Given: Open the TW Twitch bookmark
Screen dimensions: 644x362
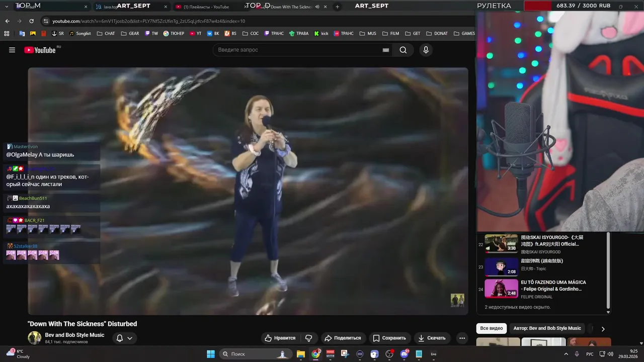Looking at the screenshot, I should tap(151, 34).
